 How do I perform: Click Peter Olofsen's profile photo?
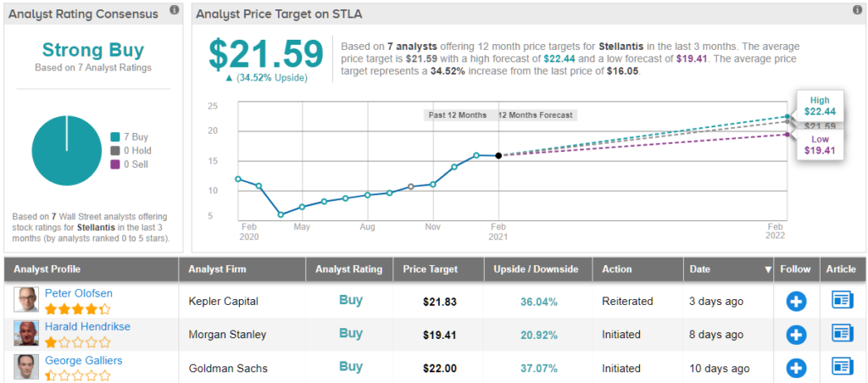click(25, 300)
